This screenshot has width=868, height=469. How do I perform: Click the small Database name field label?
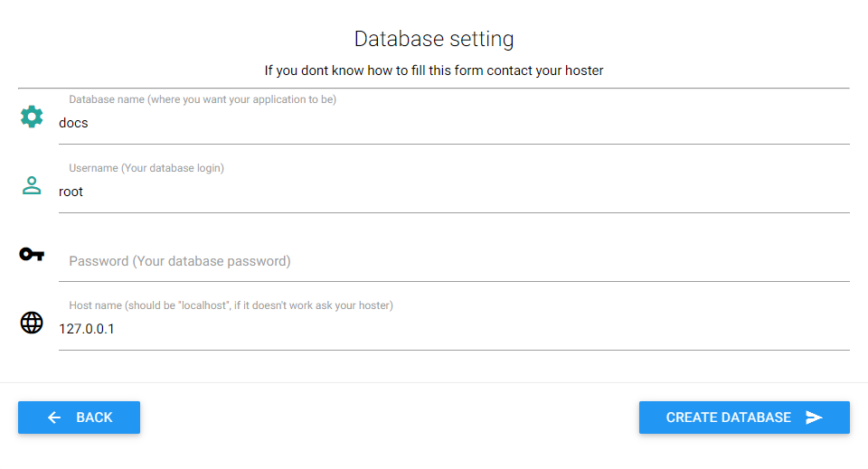(203, 99)
